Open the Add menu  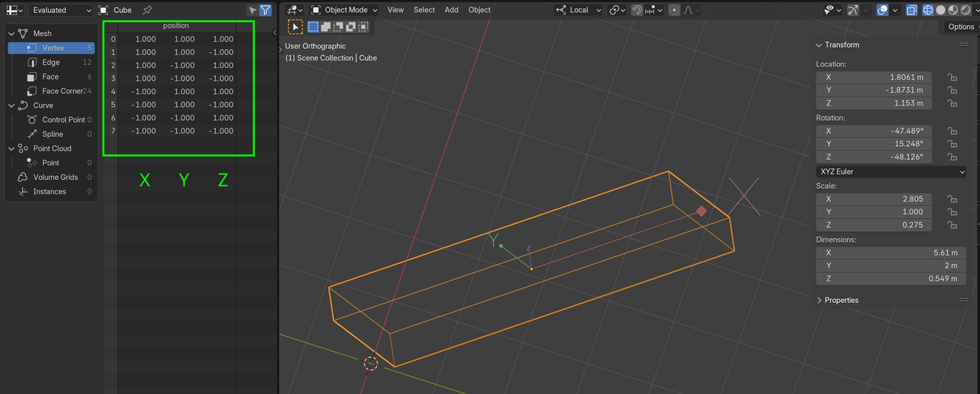[452, 10]
